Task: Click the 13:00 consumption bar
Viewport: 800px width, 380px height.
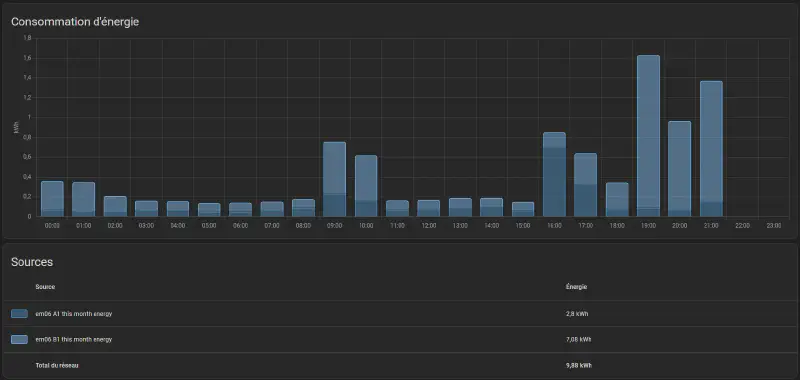Action: click(x=460, y=207)
